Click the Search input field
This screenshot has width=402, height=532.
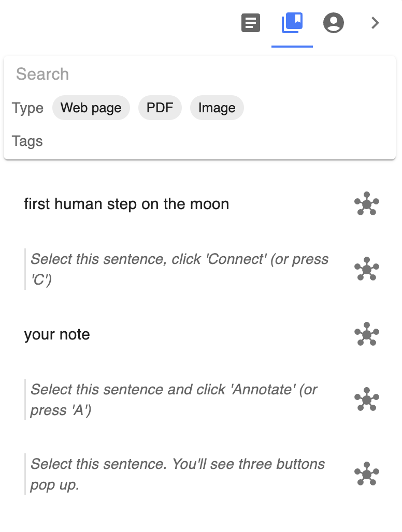[199, 74]
